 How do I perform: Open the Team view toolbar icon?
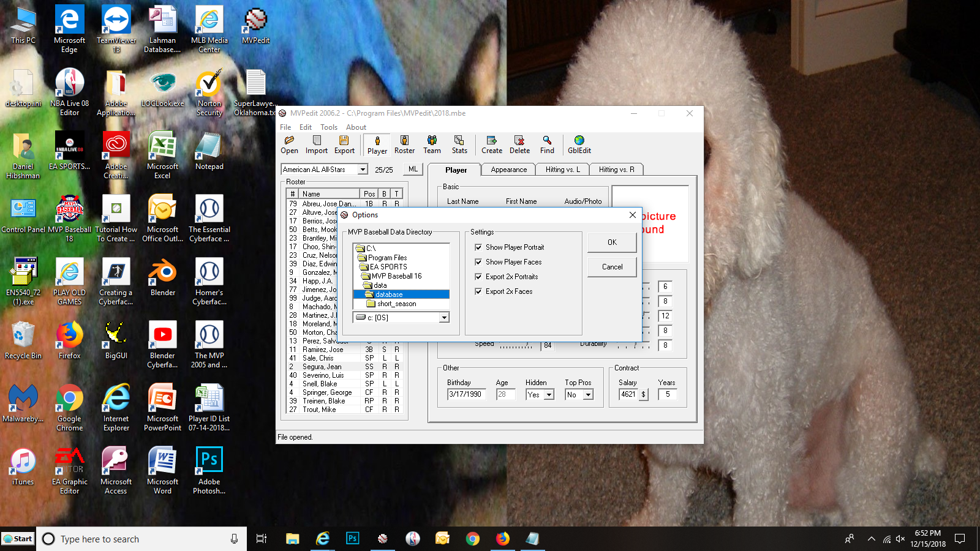[432, 144]
